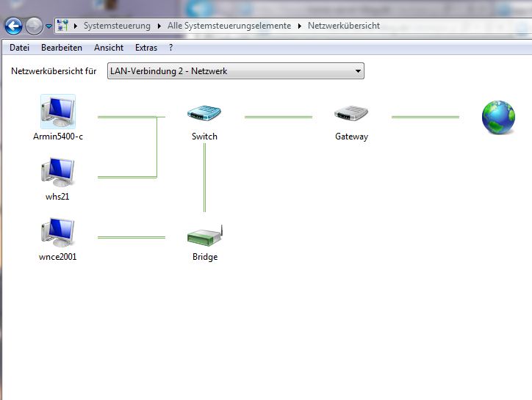Image resolution: width=532 pixels, height=400 pixels.
Task: Open the Datei menu
Action: (x=20, y=48)
